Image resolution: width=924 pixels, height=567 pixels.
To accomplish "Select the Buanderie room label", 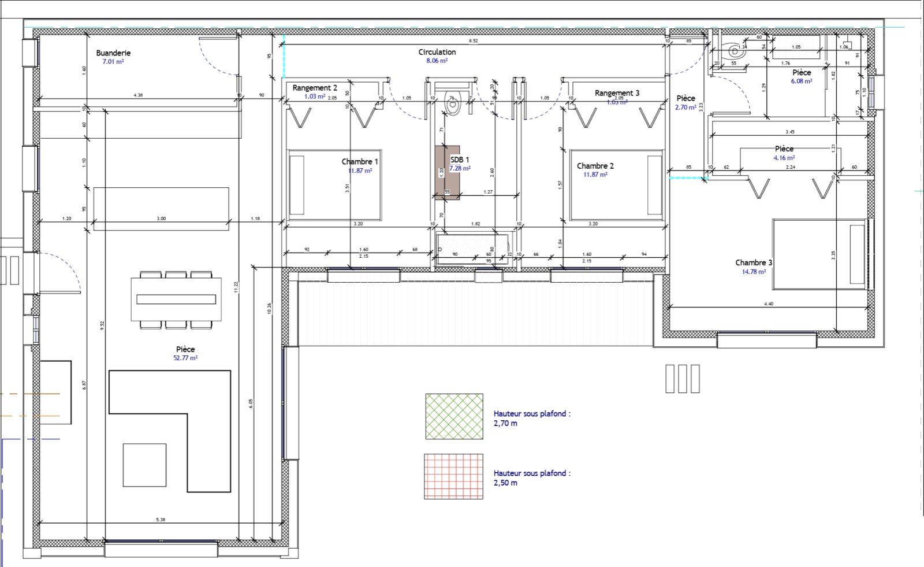I will point(113,53).
